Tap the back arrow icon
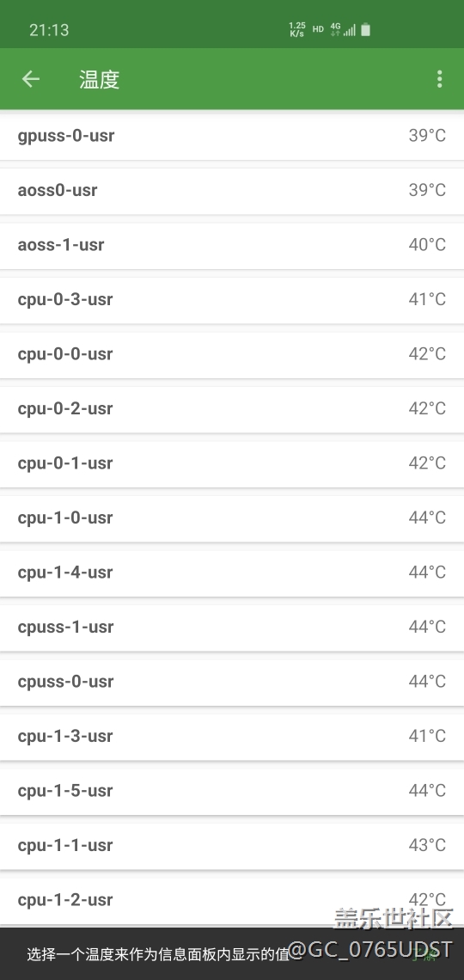Screen dimensions: 464x980 (x=31, y=79)
